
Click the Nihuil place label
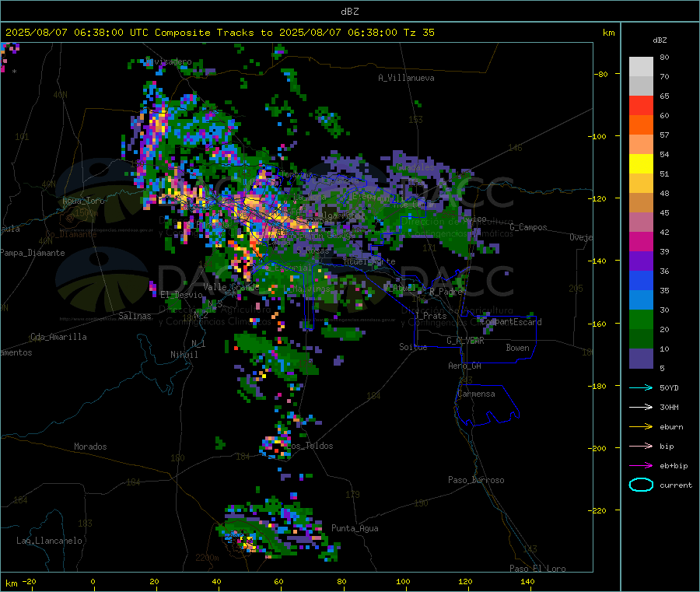click(184, 355)
